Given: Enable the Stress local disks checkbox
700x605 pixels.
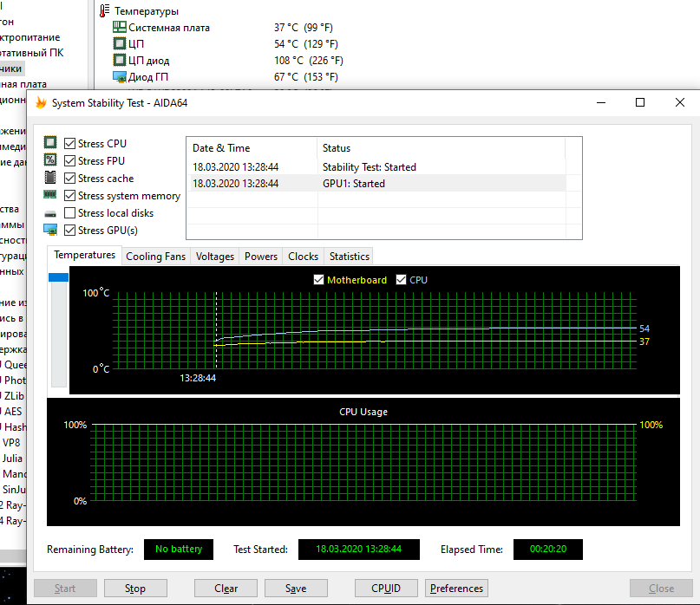Looking at the screenshot, I should click(70, 213).
